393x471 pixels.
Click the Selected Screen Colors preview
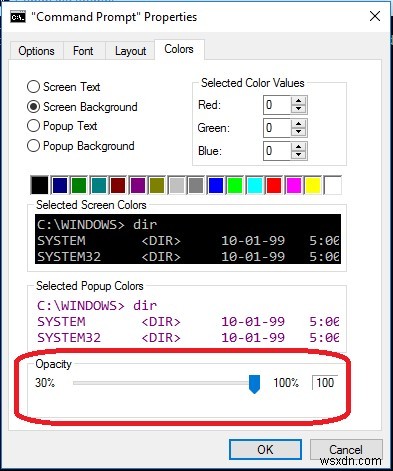pos(188,240)
